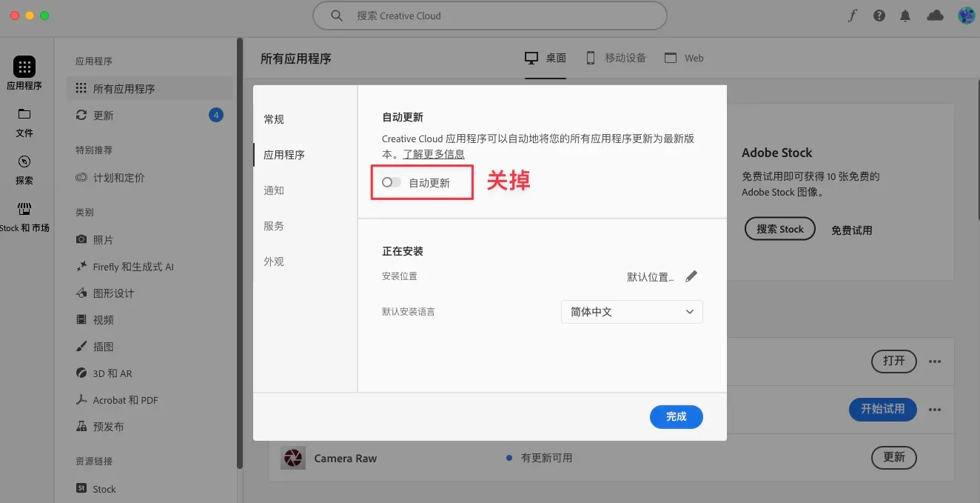This screenshot has width=980, height=503.
Task: Select 外观 in preferences sidebar
Action: click(274, 262)
